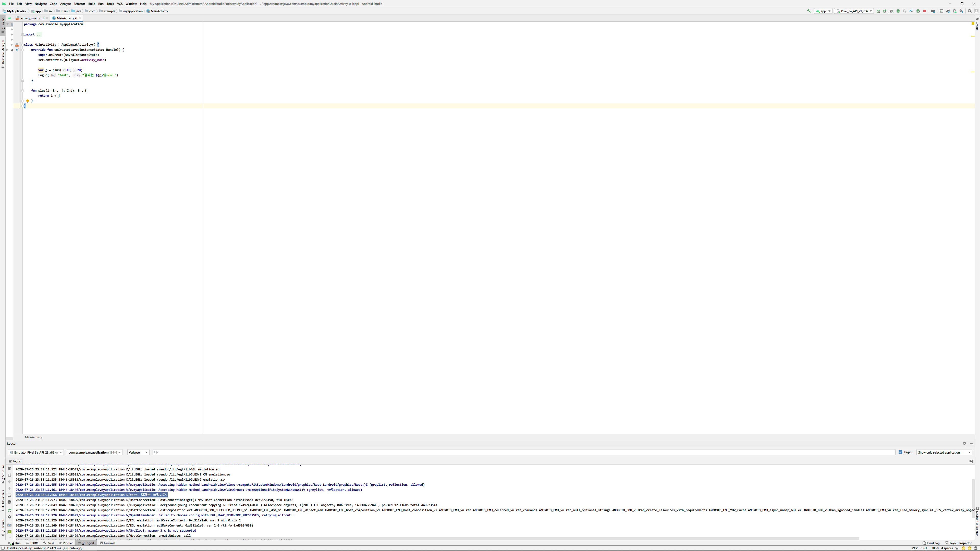Click the Make Project hammer icon
The width and height of the screenshot is (980, 551).
tap(809, 11)
